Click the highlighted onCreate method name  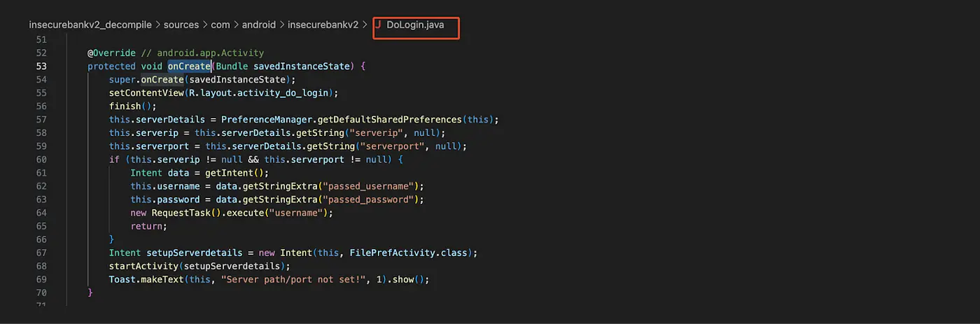[189, 66]
